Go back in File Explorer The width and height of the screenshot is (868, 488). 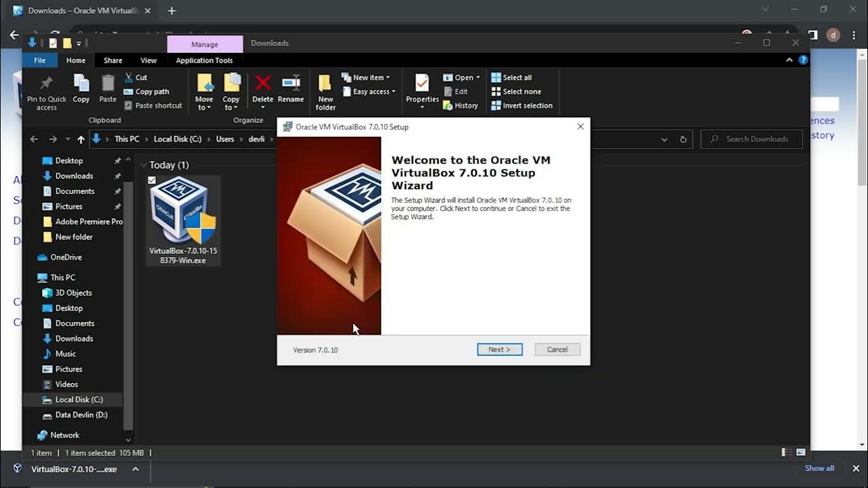point(34,139)
